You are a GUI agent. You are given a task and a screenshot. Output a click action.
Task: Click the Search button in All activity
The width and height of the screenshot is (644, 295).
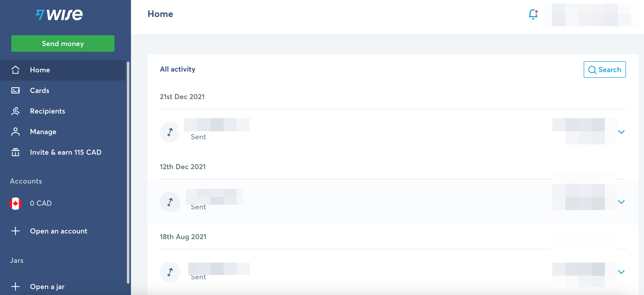pyautogui.click(x=605, y=69)
